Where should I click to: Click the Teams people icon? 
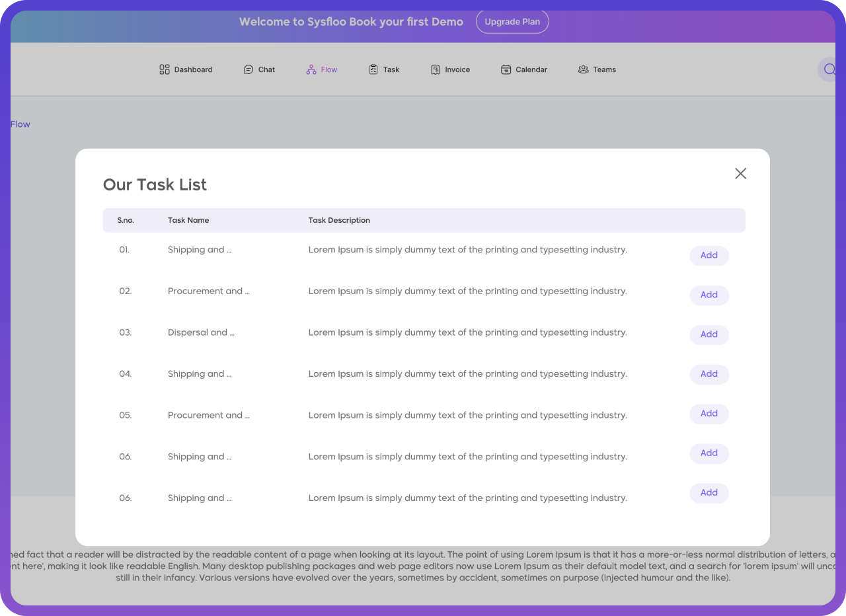coord(583,69)
